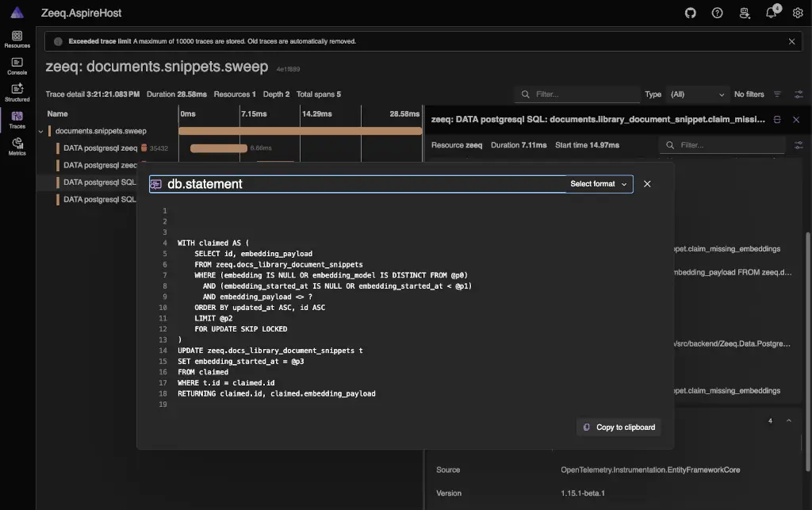Click the WITH claimed AS ( code line
This screenshot has height=510, width=812.
pyautogui.click(x=213, y=243)
